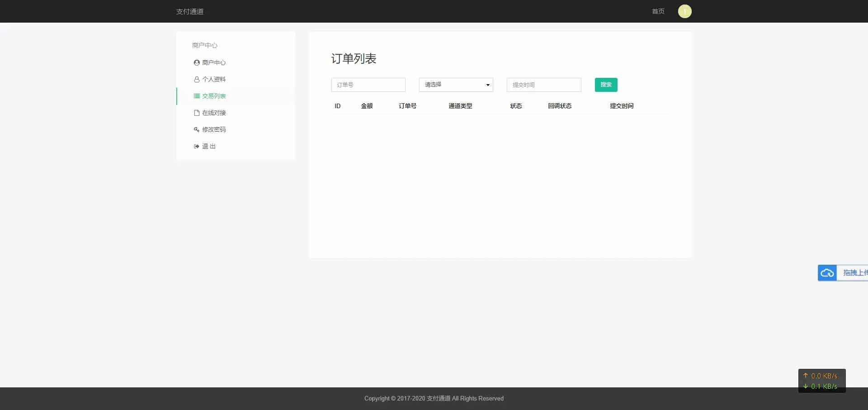This screenshot has height=410, width=868.
Task: Expand the channel type filter options
Action: pyautogui.click(x=487, y=85)
